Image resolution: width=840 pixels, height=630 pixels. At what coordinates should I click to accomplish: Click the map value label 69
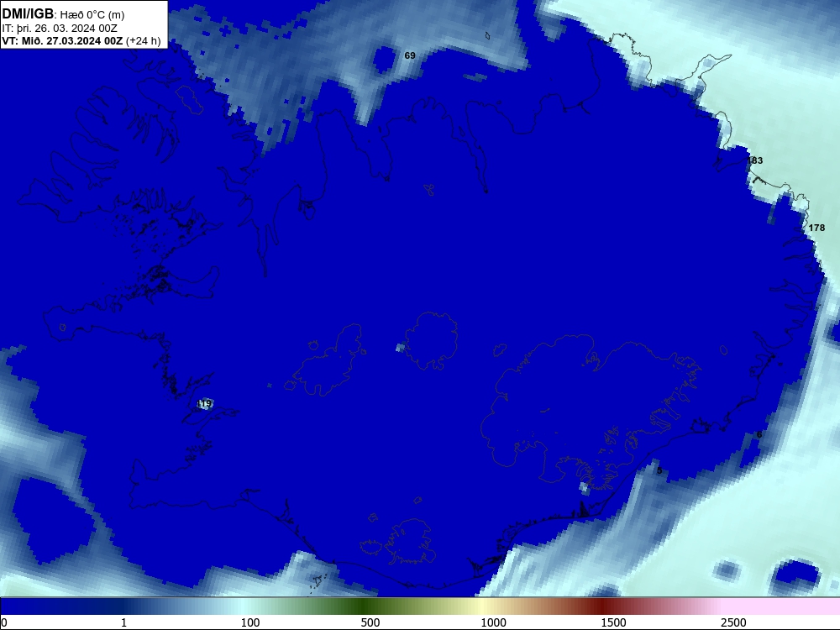[x=410, y=55]
